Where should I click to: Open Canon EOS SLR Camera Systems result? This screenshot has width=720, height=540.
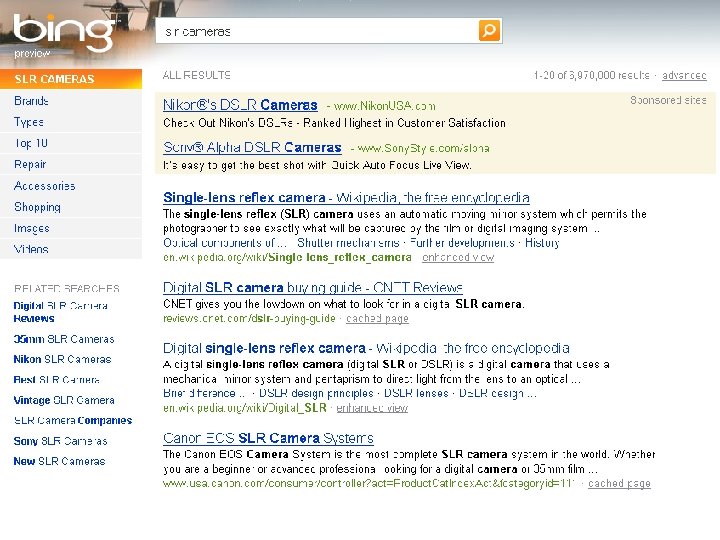tap(268, 438)
